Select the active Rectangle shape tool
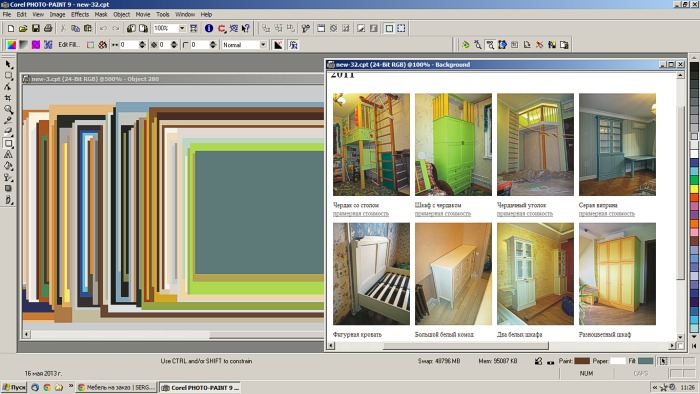This screenshot has width=700, height=394. pos(8,143)
